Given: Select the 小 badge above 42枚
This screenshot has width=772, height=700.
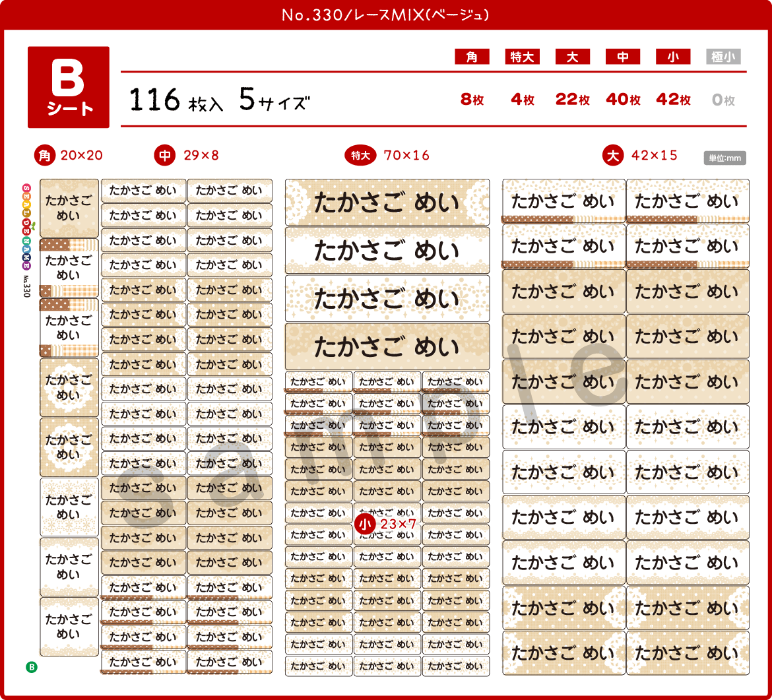Looking at the screenshot, I should (x=673, y=57).
